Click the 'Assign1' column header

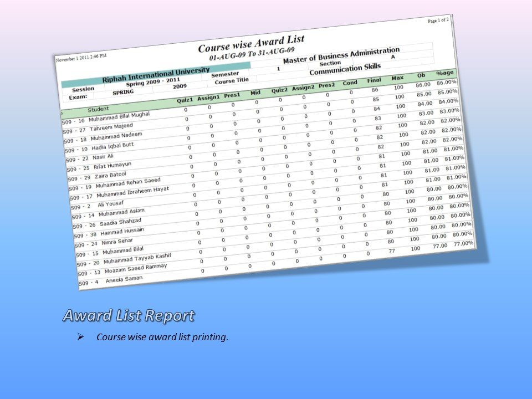pyautogui.click(x=209, y=98)
